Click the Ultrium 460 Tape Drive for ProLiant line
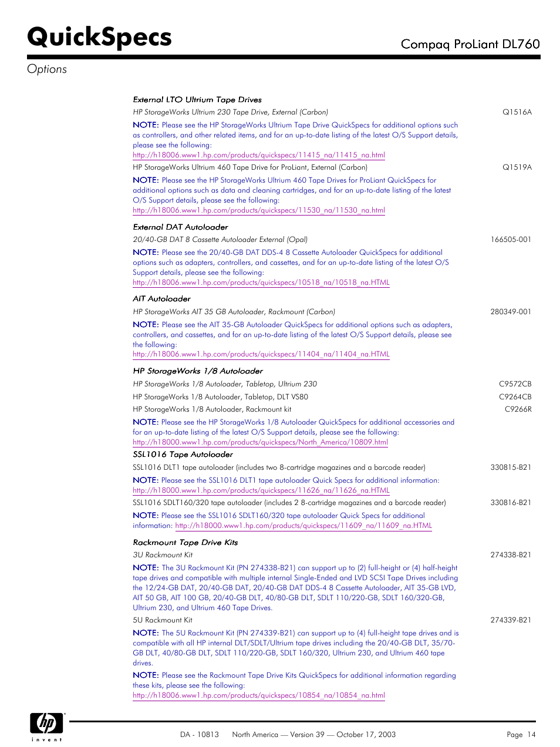Screen dimensions: 560x747 click(x=250, y=167)
